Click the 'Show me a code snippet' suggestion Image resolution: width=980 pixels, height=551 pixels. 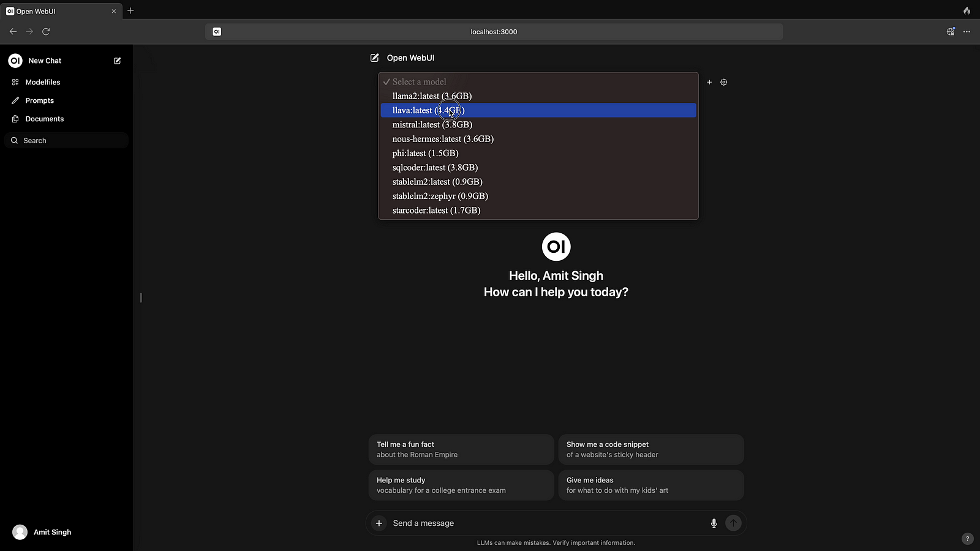click(650, 449)
